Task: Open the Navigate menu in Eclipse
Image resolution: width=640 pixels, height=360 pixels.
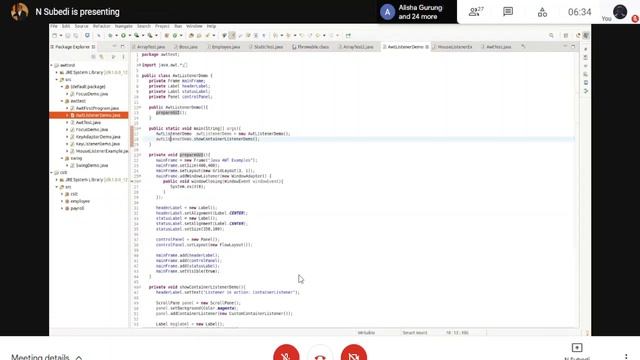Action: (124, 26)
